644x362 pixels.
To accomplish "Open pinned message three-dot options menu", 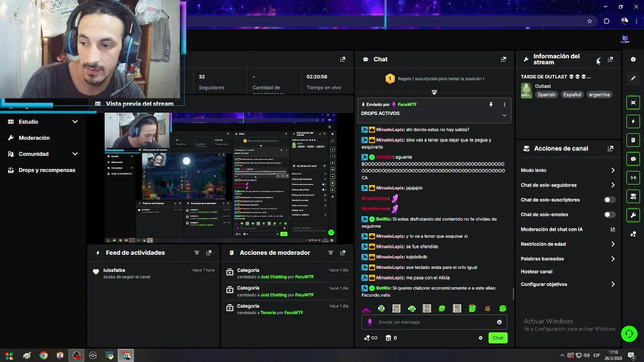I will [x=504, y=105].
